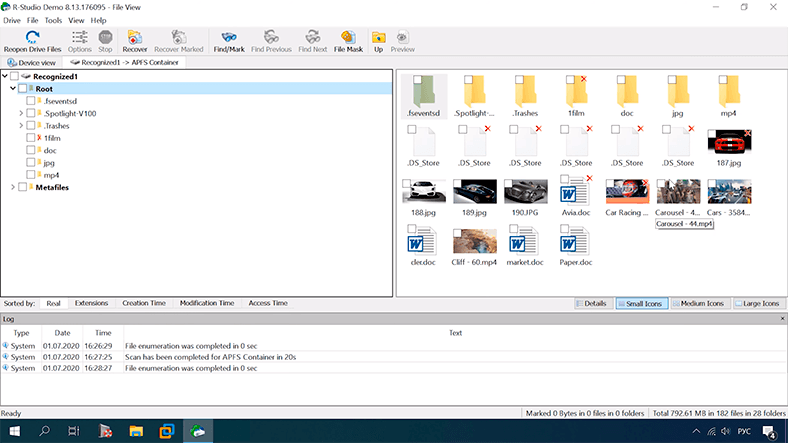This screenshot has height=443, width=788.
Task: Tick the jpg folder checkbox in tree
Action: (32, 162)
